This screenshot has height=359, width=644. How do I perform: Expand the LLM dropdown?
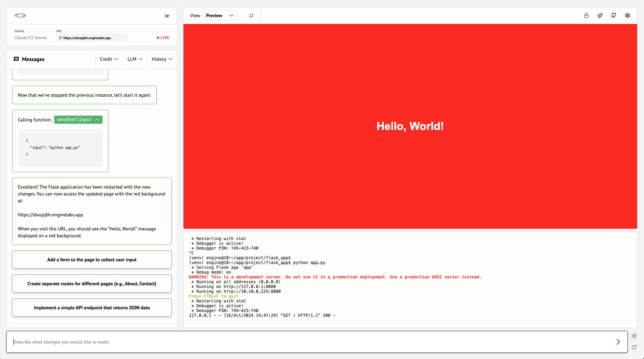pyautogui.click(x=135, y=59)
